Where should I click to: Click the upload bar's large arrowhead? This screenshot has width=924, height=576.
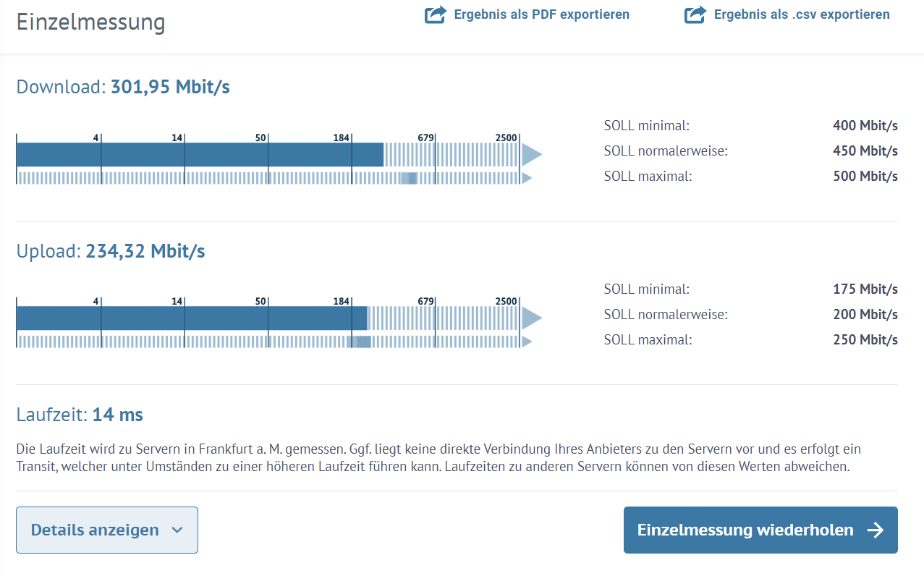tap(532, 318)
